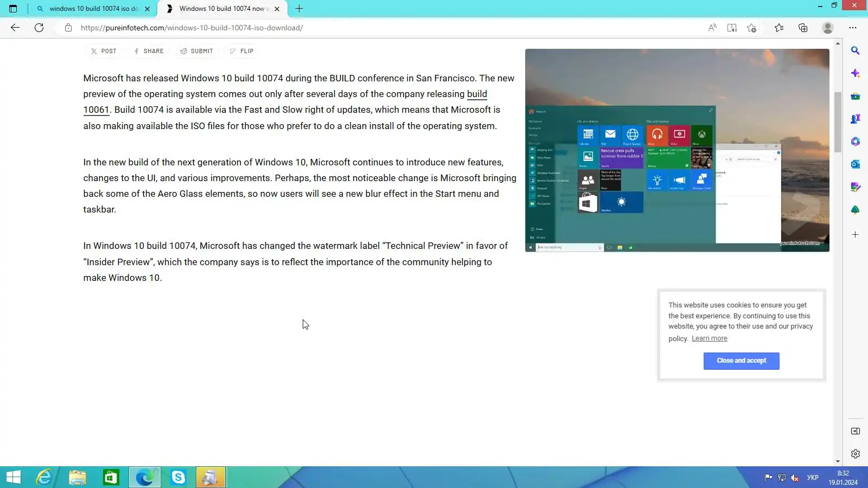Viewport: 868px width, 488px height.
Task: Change input language УКР in tray
Action: click(x=812, y=478)
